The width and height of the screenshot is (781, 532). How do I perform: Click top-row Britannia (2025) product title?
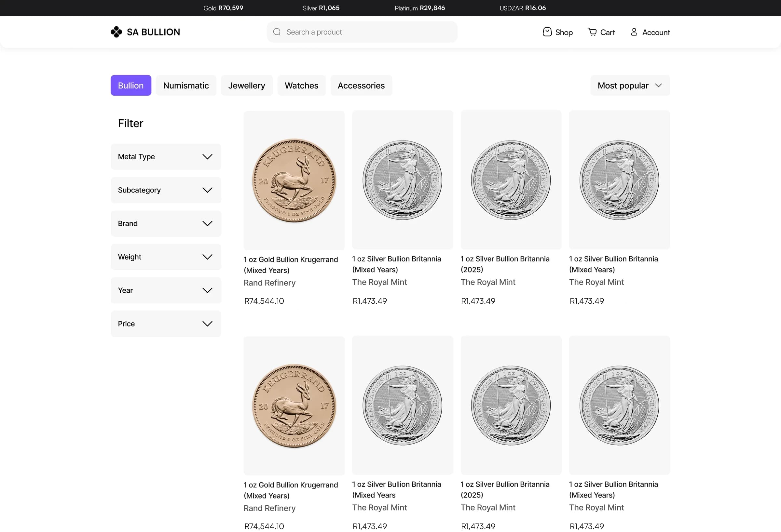505,264
